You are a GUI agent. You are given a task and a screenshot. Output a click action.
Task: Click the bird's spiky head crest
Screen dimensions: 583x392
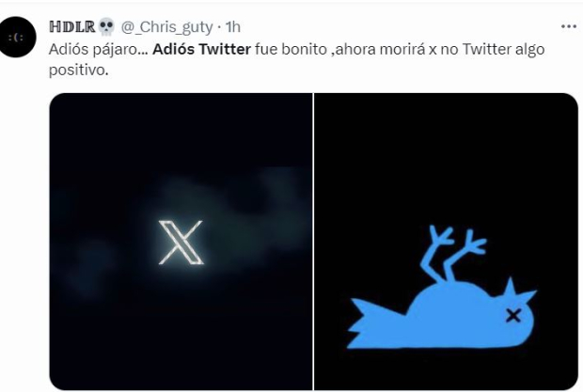(517, 291)
